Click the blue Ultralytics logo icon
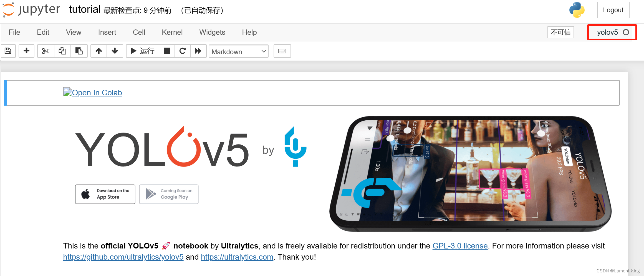The image size is (644, 276). click(295, 146)
